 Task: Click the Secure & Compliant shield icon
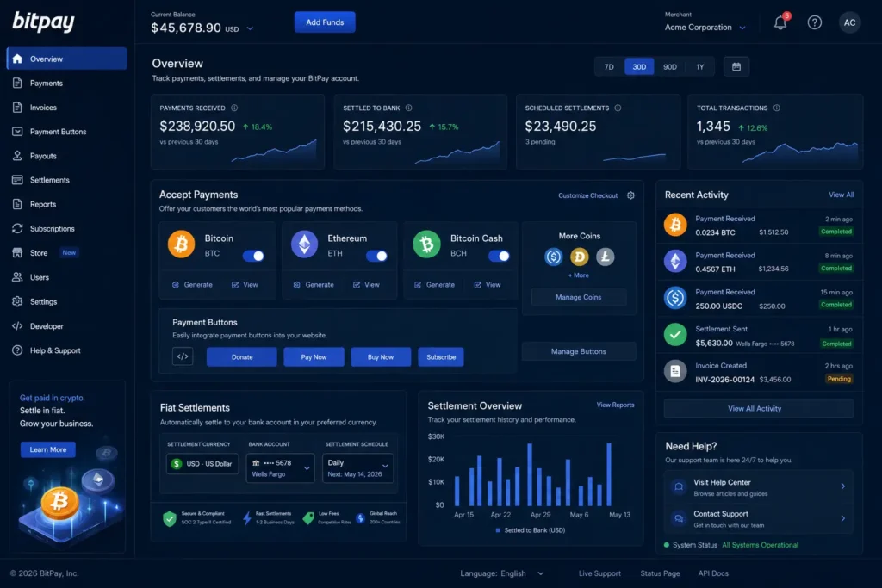click(x=170, y=518)
